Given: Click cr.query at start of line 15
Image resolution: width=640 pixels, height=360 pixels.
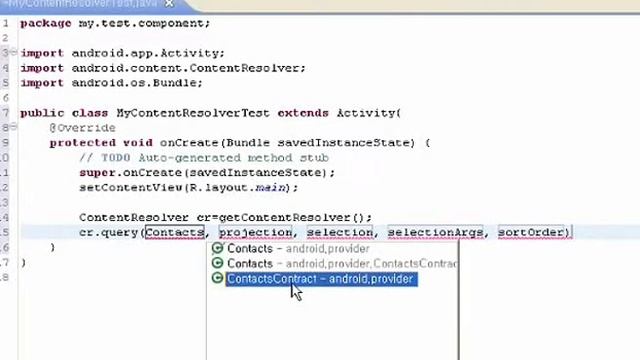Looking at the screenshot, I should [x=109, y=233].
